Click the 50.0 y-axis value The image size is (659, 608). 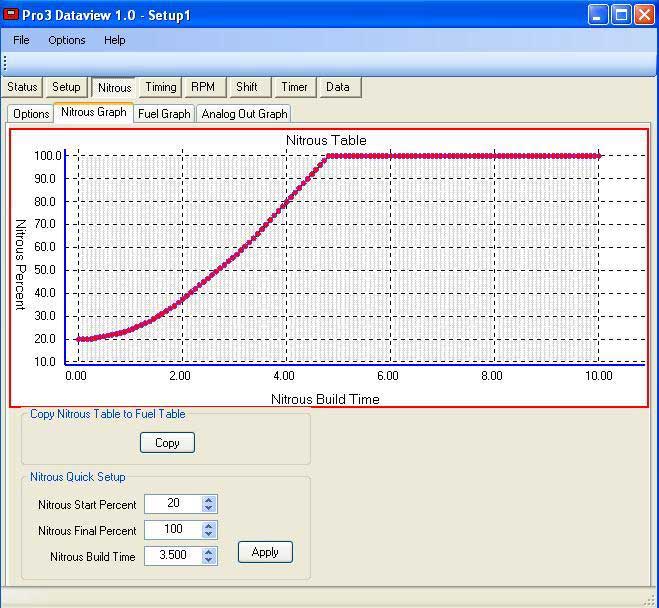pyautogui.click(x=45, y=270)
